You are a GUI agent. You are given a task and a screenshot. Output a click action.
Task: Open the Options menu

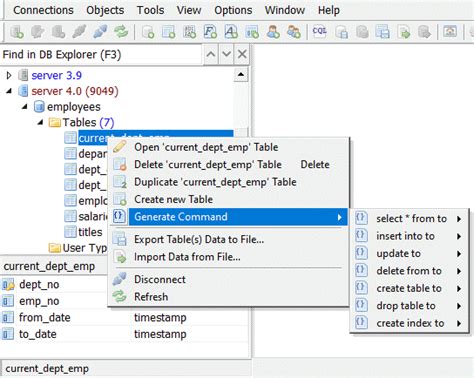coord(233,10)
